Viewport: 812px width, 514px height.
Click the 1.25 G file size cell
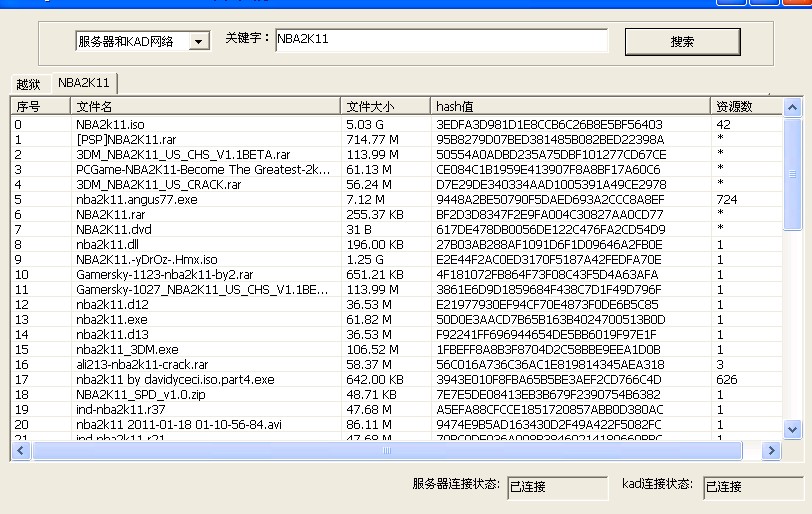coord(365,259)
